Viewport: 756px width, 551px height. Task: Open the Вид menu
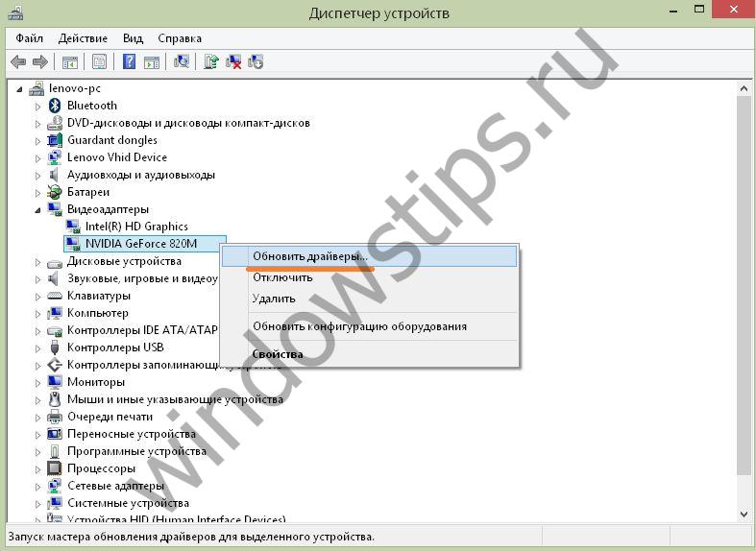click(133, 38)
